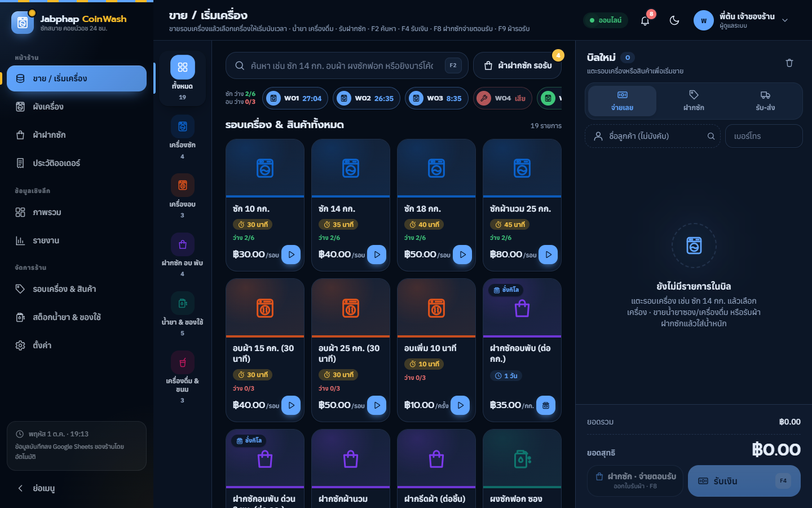This screenshot has width=812, height=508.
Task: Add ฝากซักอบพับ (ต่อ กก.) with scale button
Action: [546, 405]
